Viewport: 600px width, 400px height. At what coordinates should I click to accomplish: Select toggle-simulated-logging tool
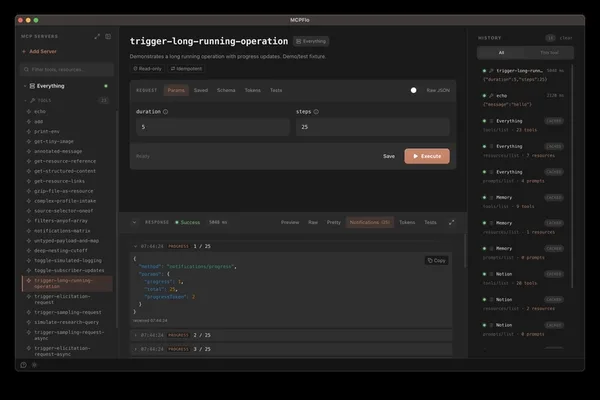(x=68, y=260)
